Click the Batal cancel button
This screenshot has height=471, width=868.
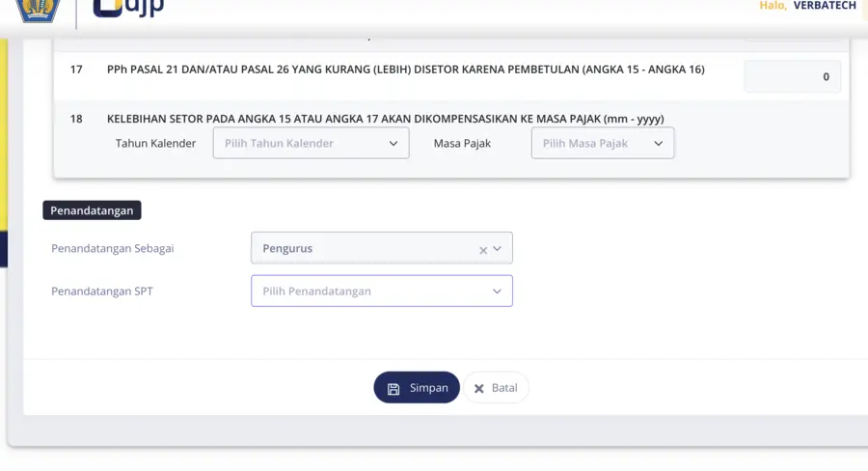click(496, 387)
